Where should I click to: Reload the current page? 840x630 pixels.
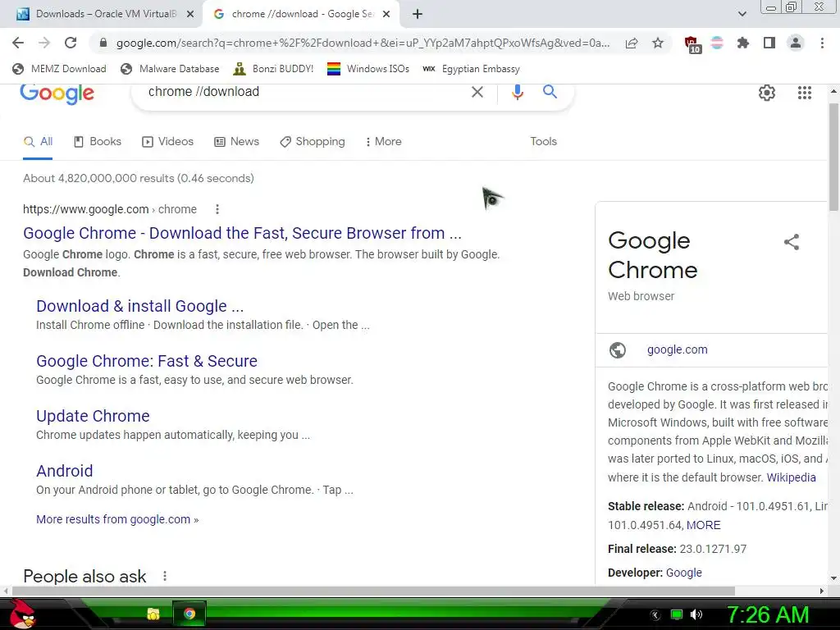tap(71, 43)
